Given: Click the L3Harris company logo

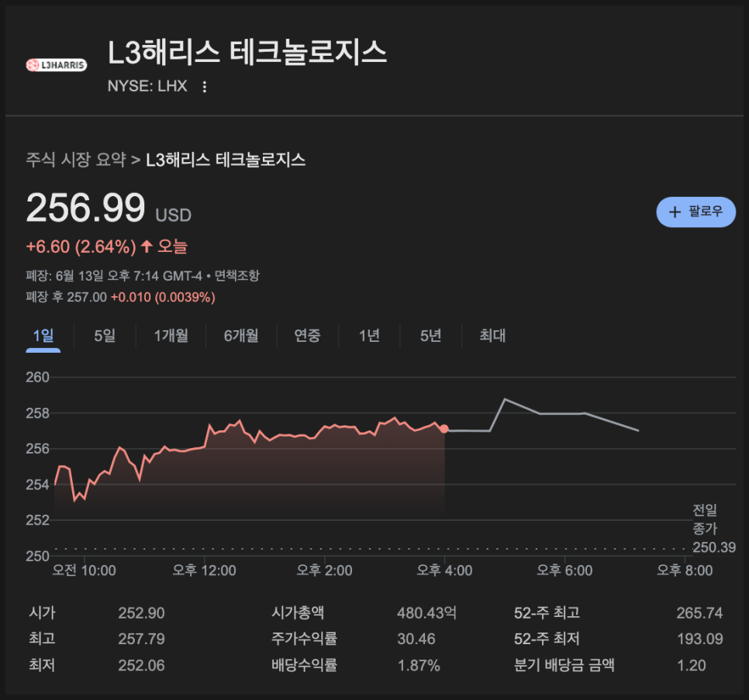Looking at the screenshot, I should (x=57, y=65).
